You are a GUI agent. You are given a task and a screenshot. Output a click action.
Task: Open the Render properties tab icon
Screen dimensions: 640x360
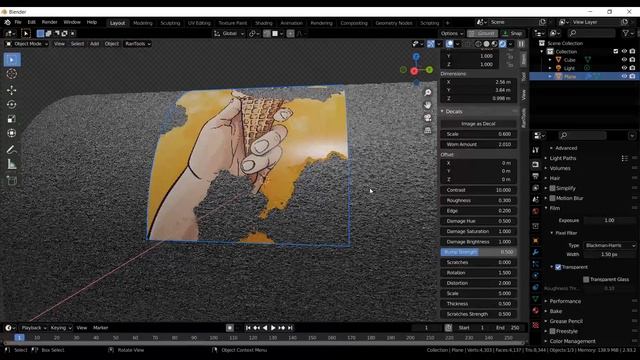pos(536,164)
